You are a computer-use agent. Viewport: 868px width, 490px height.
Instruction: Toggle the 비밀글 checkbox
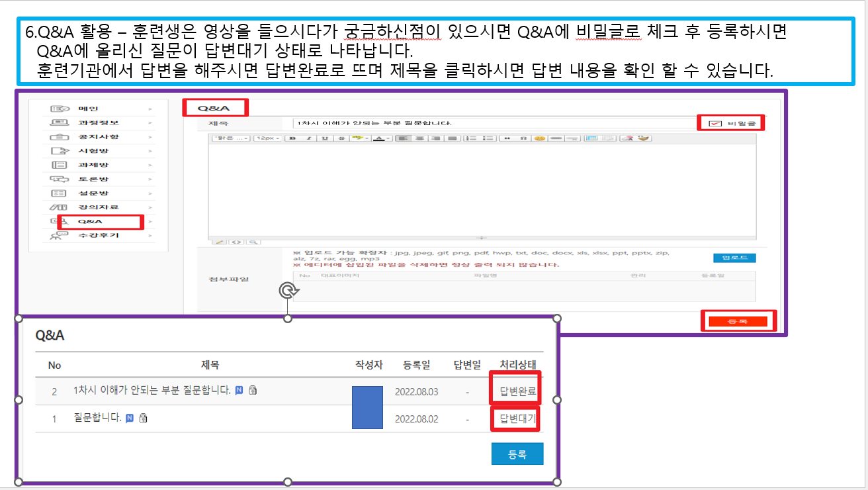(x=715, y=123)
